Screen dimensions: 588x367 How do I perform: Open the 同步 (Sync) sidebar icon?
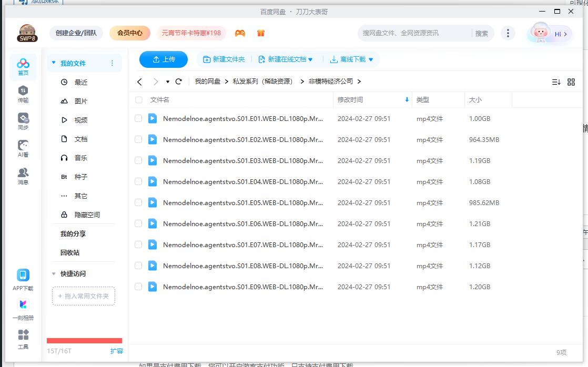tap(23, 119)
